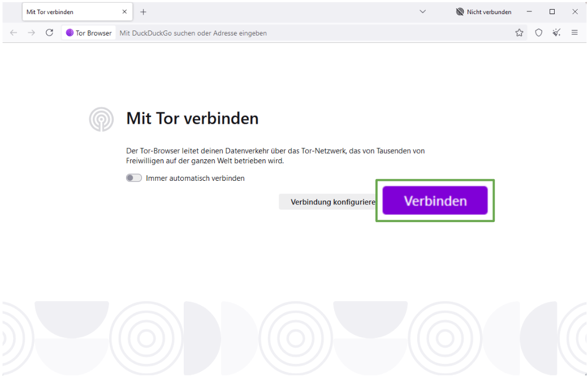
Task: Click the Verbinden button
Action: [435, 200]
